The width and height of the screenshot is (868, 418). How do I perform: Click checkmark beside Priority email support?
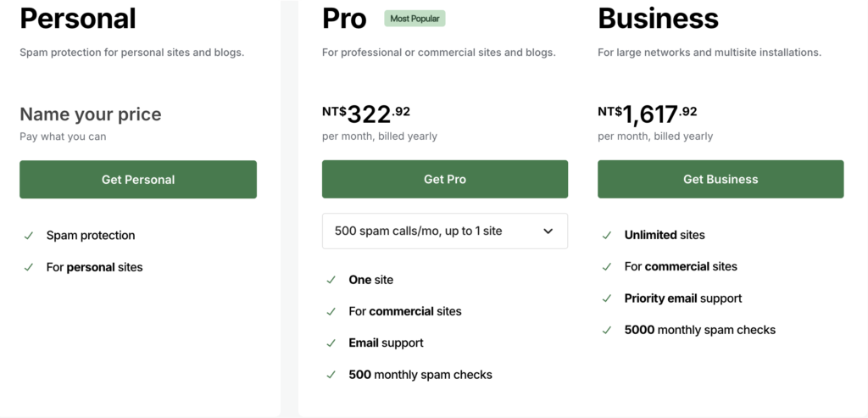(x=607, y=298)
